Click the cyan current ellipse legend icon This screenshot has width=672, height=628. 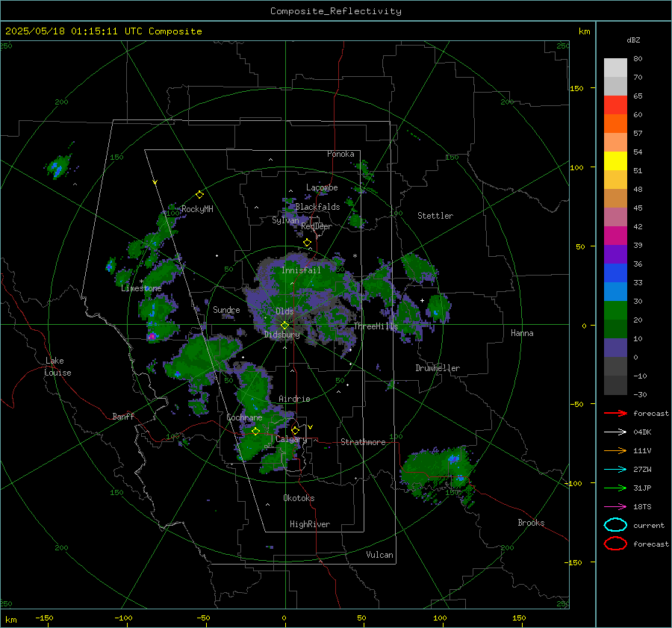click(x=615, y=525)
